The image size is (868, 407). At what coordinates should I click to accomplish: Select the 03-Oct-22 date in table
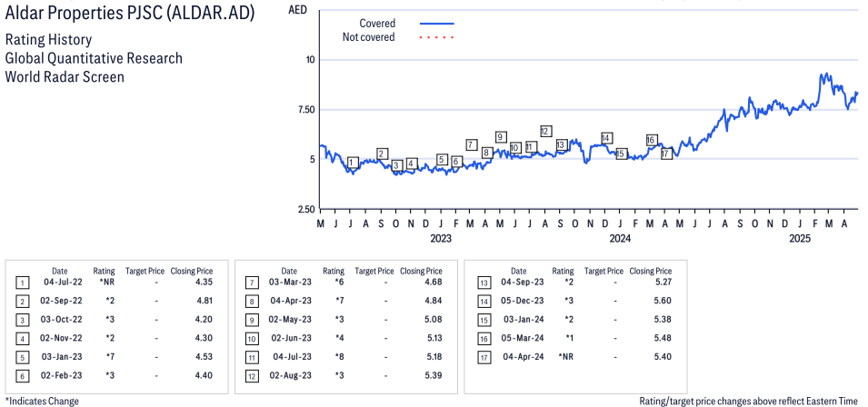click(x=63, y=320)
